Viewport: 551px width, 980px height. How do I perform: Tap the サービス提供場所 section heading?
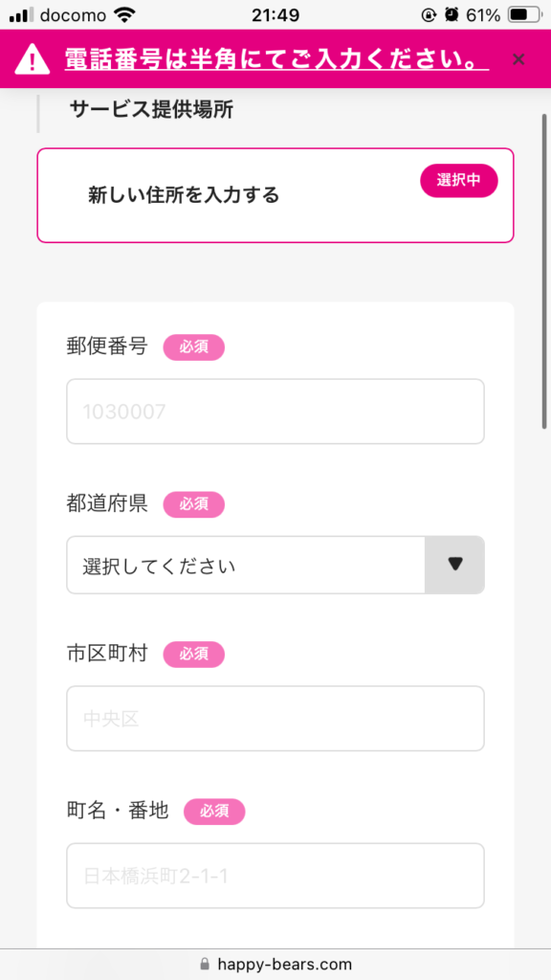[x=152, y=110]
